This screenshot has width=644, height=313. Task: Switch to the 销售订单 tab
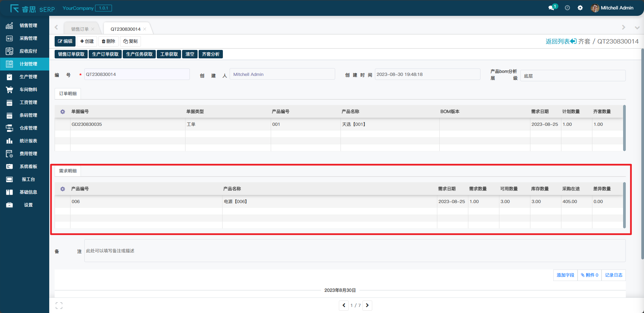80,29
